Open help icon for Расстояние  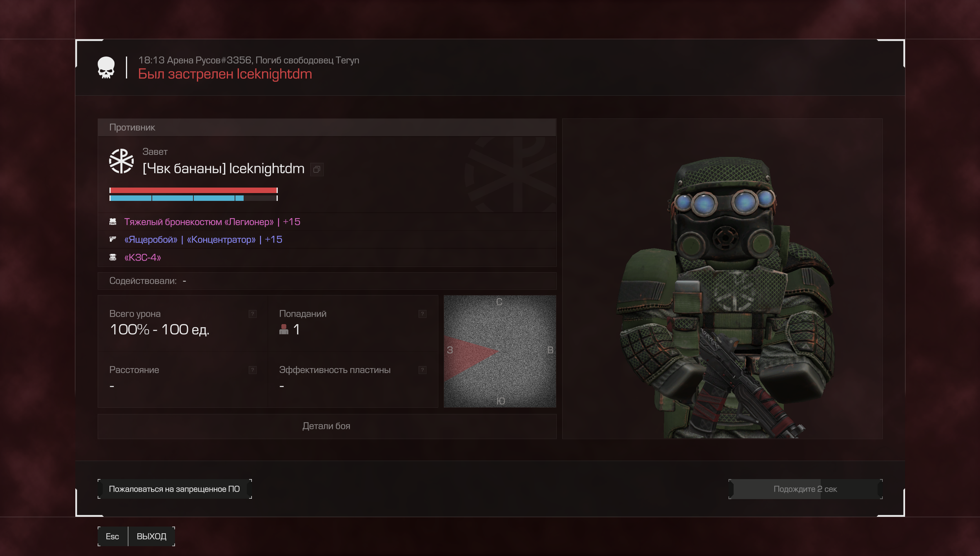click(x=253, y=370)
